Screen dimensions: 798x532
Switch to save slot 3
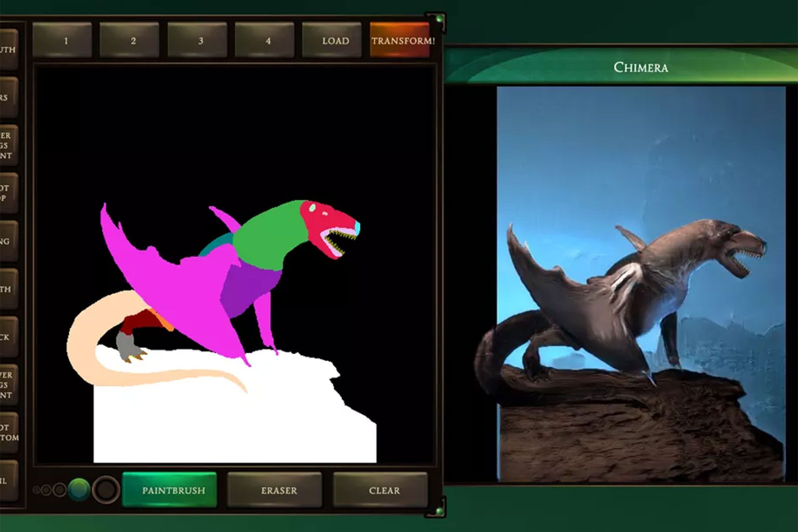click(x=197, y=41)
